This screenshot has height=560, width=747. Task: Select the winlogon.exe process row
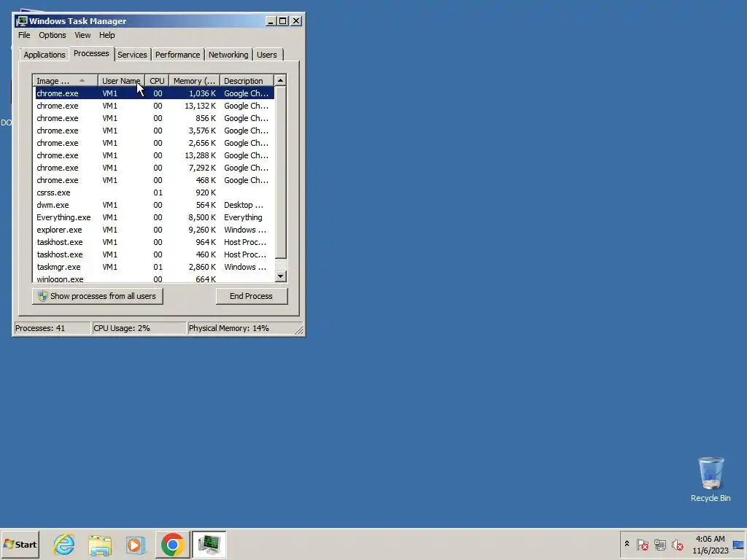click(x=154, y=278)
